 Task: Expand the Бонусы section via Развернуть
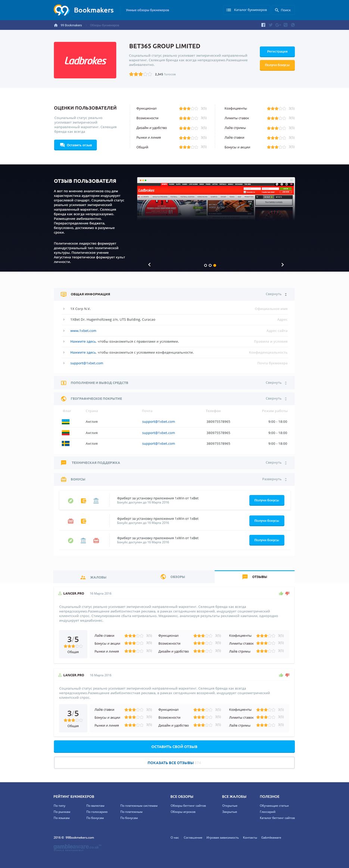(274, 479)
